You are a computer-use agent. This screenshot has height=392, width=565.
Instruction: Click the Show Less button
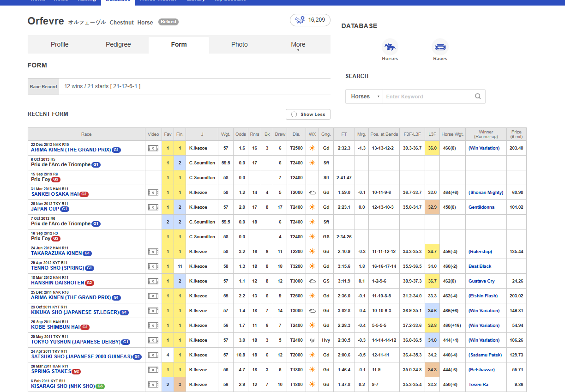[308, 114]
